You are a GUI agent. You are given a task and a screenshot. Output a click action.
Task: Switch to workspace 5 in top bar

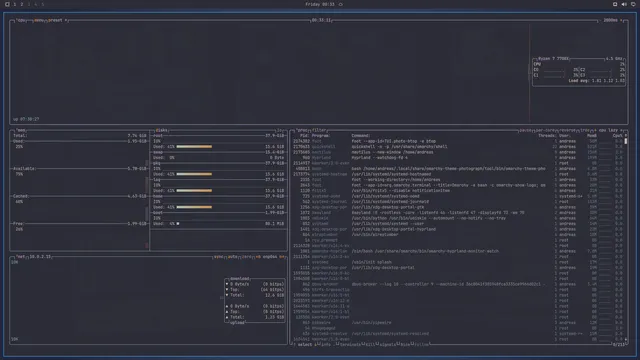click(42, 4)
